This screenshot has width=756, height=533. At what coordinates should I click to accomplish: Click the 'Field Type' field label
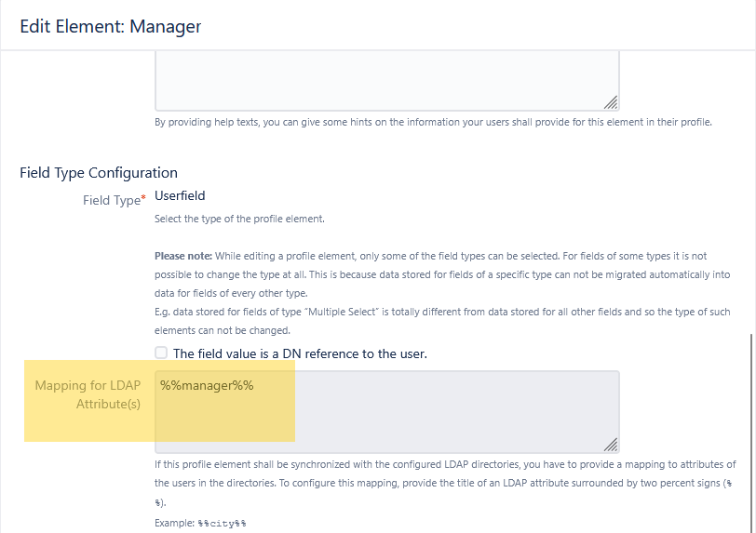(111, 200)
